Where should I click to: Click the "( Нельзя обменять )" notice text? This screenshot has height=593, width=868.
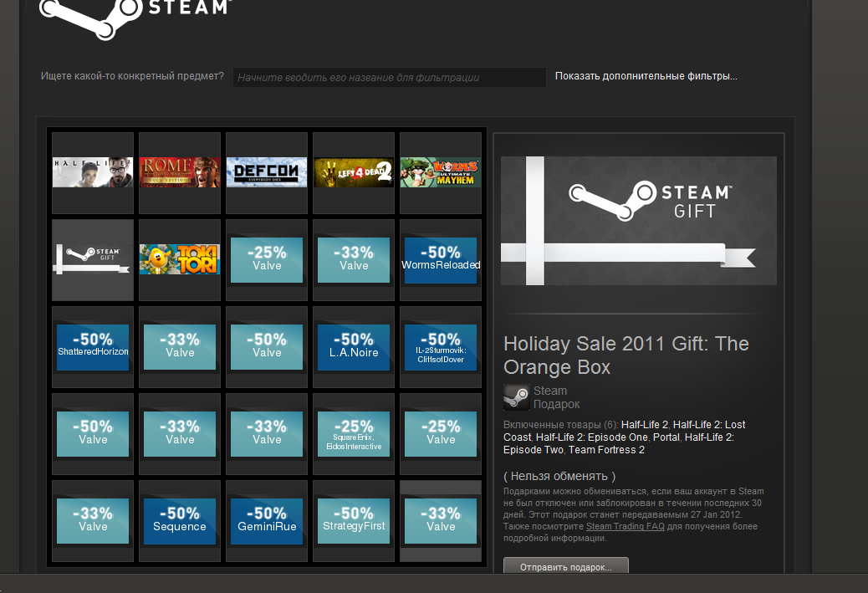[559, 476]
